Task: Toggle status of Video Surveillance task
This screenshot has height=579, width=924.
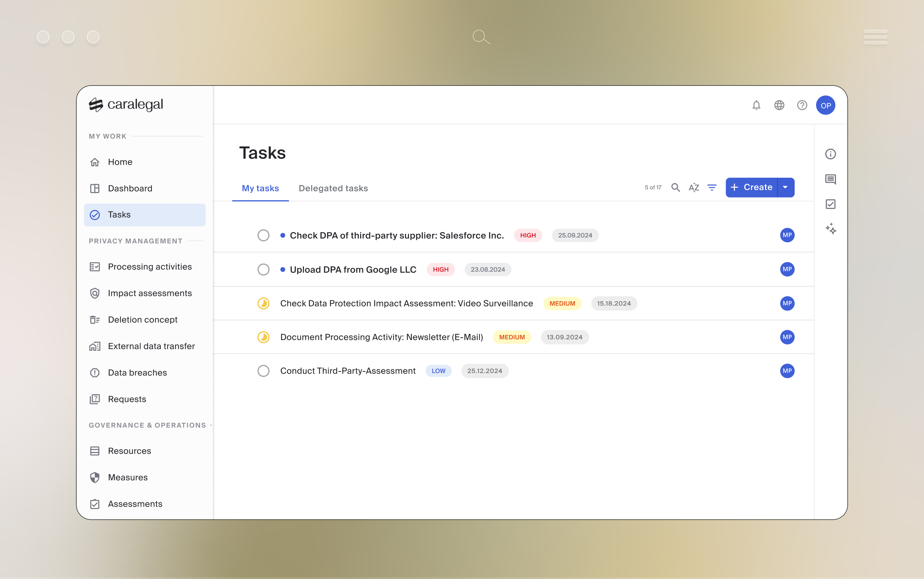Action: pos(263,303)
